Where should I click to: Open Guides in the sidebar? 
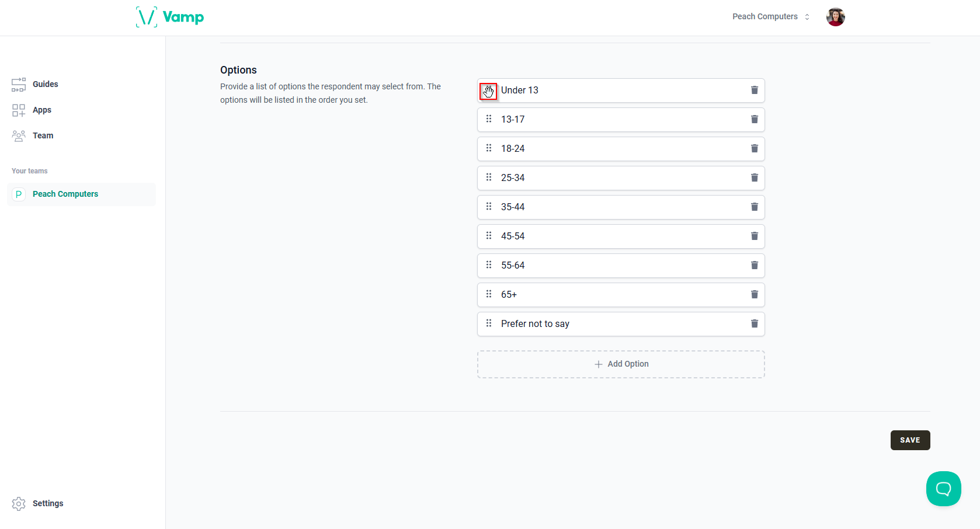(35, 84)
